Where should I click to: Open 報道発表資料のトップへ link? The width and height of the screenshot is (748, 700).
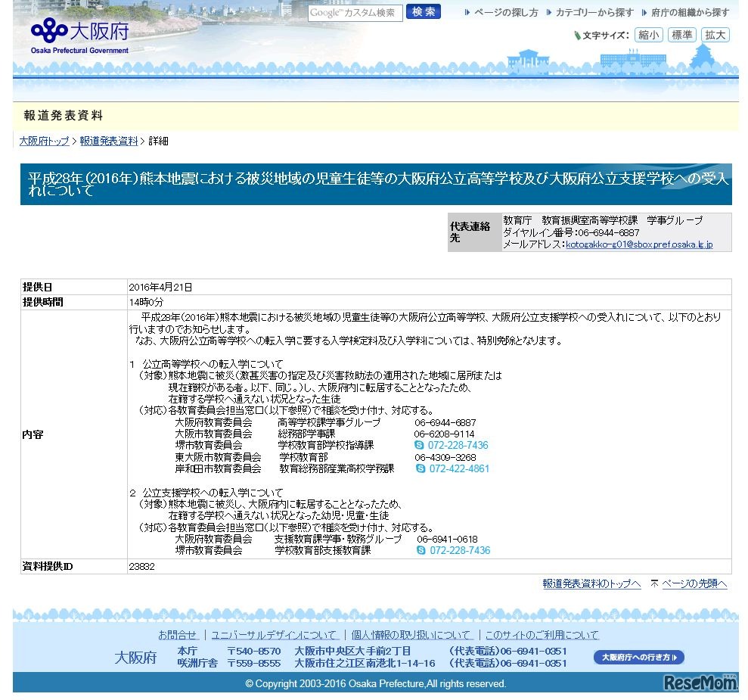(592, 583)
